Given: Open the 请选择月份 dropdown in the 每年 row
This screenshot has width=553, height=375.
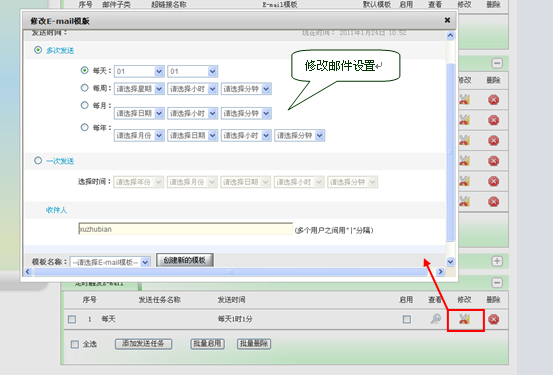Looking at the screenshot, I should click(x=139, y=135).
